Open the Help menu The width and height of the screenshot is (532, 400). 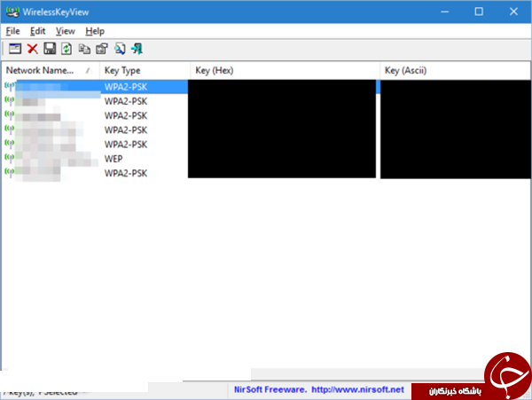click(x=95, y=31)
